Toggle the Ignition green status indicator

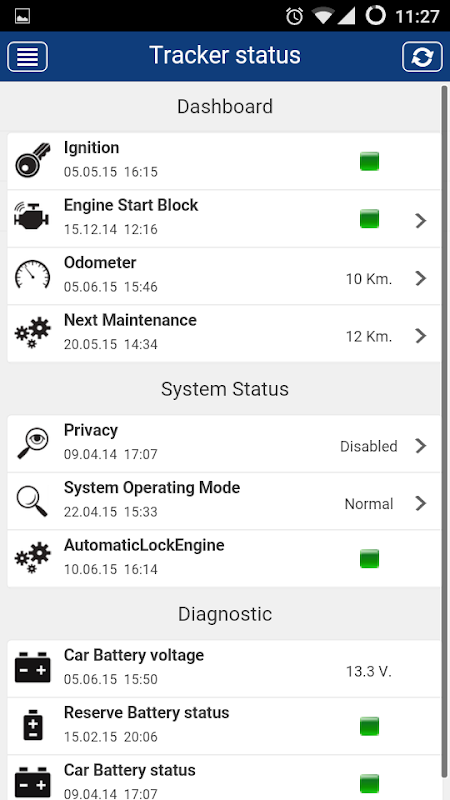coord(369,161)
